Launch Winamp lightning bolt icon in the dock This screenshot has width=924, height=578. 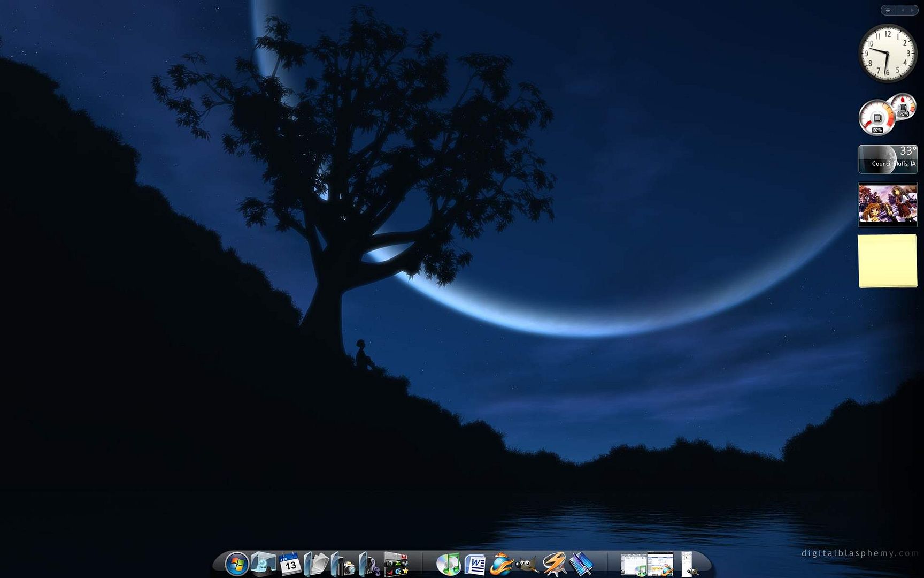click(554, 564)
